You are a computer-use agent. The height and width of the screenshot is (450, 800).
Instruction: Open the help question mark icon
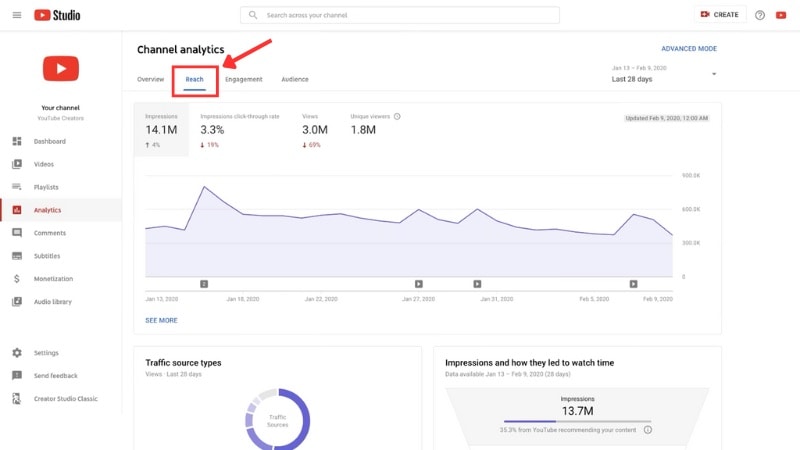point(760,15)
